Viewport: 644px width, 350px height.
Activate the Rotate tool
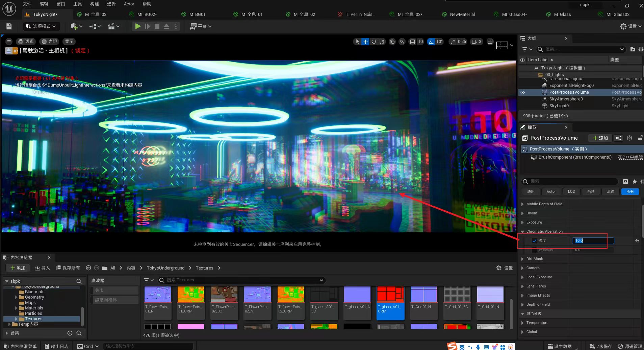[374, 42]
